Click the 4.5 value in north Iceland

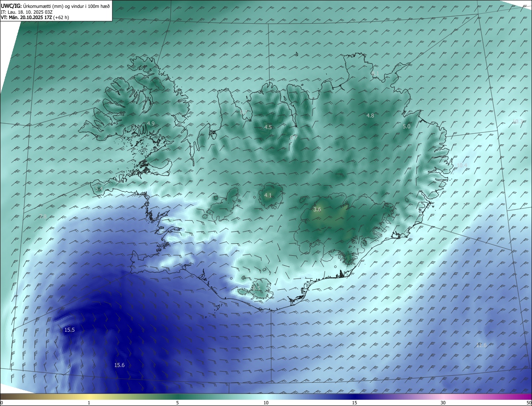[x=268, y=127]
